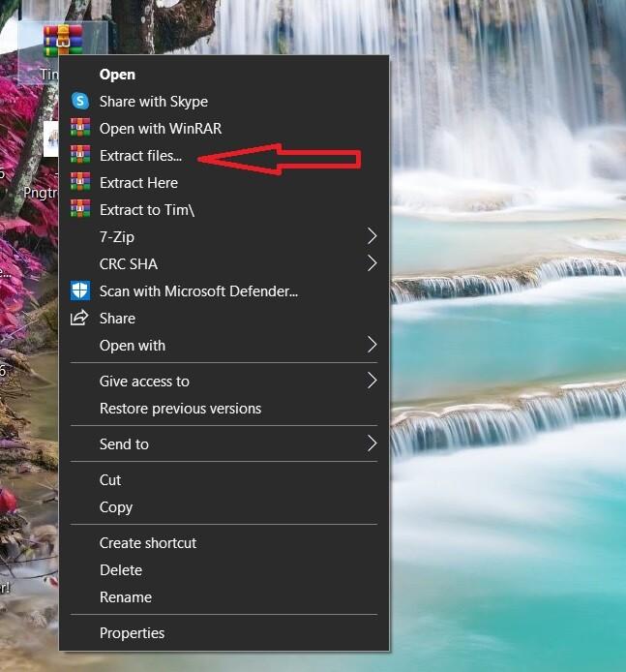Choose Extract Here
Screen dimensions: 626x672
(224, 183)
